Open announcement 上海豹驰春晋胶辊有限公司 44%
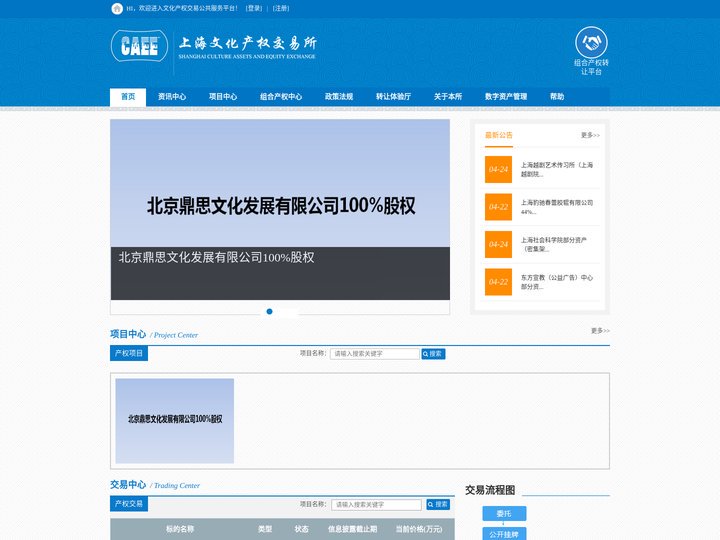Screen dimensions: 720x540 (557, 207)
